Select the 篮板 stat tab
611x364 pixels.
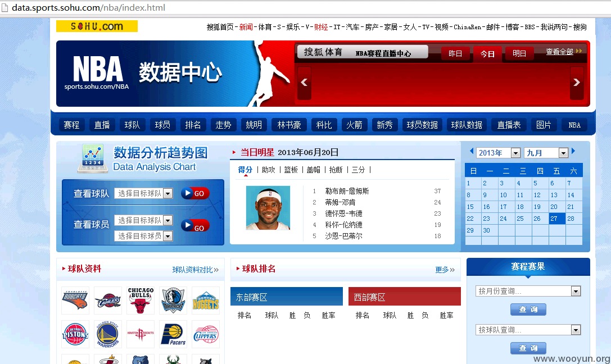point(291,170)
